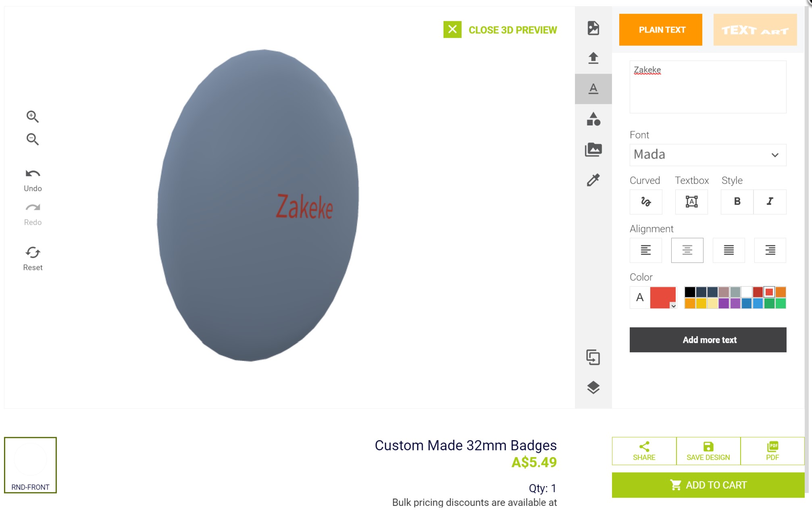
Task: Click the Upload image icon
Action: 593,58
